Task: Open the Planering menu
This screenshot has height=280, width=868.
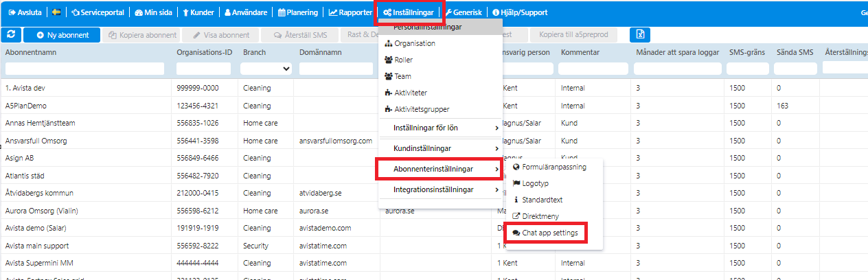Action: tap(298, 12)
